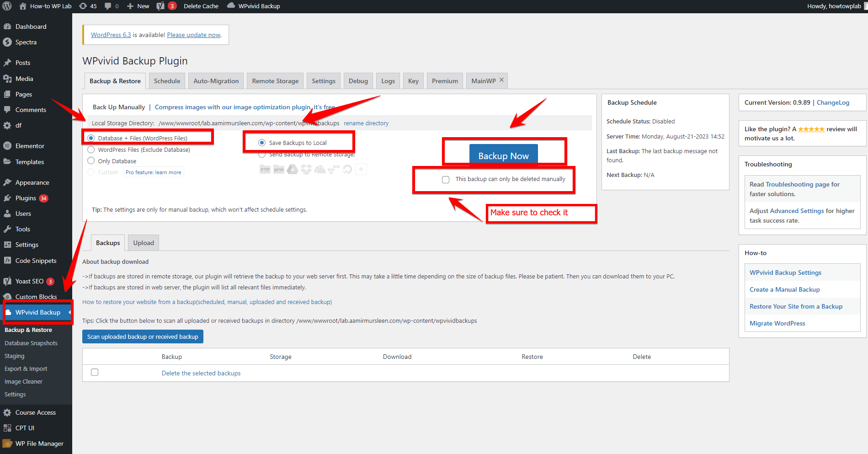Open the comments bubble in admin bar
Viewport: 868px width, 454px height.
click(112, 6)
